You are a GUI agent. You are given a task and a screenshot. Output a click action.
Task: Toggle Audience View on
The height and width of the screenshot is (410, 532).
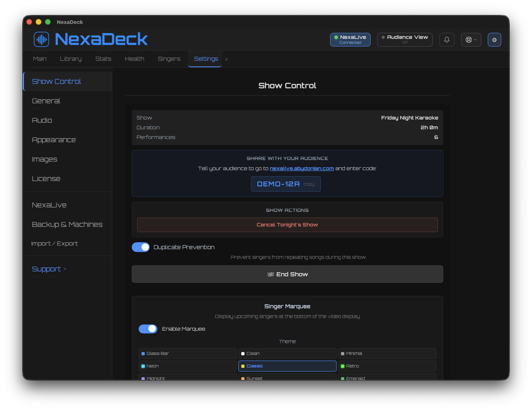(404, 40)
